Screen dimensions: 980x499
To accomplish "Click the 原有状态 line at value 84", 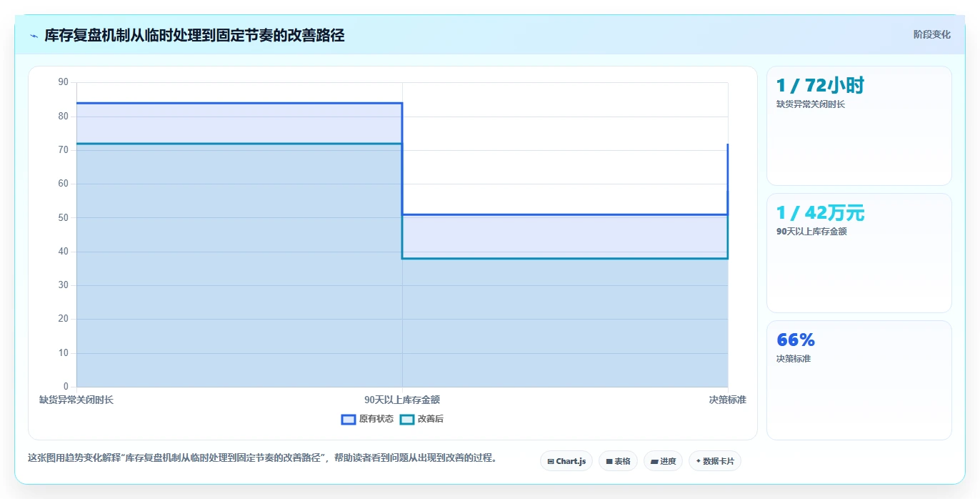I will tap(239, 103).
